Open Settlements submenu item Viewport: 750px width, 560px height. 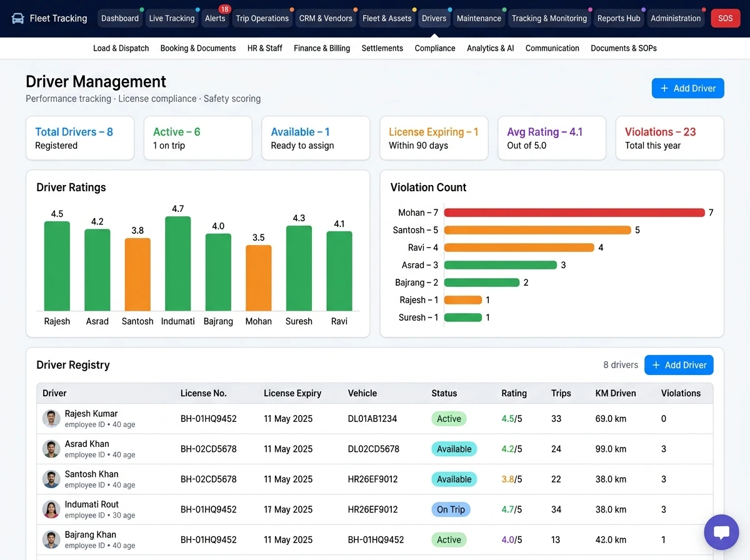382,48
